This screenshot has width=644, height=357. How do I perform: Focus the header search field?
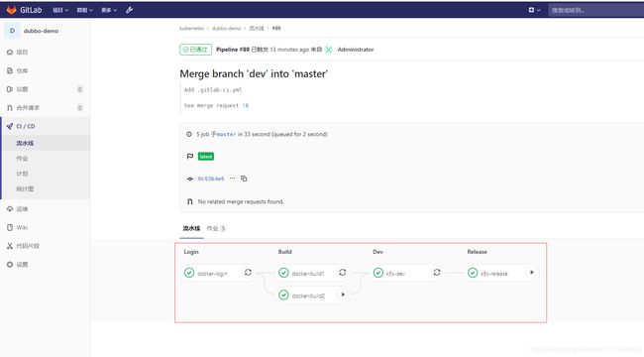(x=595, y=10)
